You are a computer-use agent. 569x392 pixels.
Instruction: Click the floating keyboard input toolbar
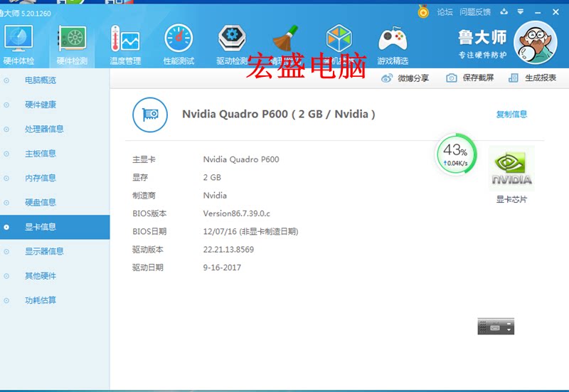tap(496, 327)
